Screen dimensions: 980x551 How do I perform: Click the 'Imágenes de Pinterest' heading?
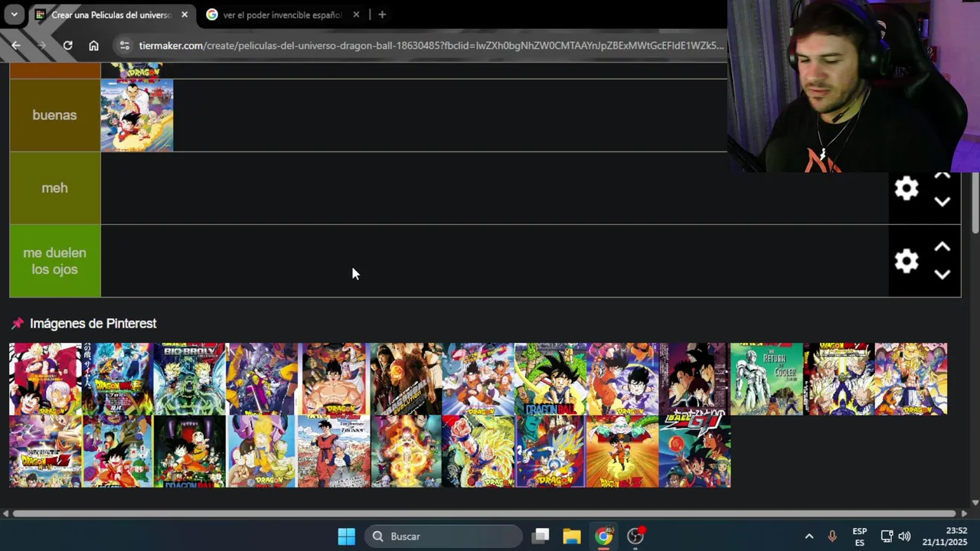(93, 324)
